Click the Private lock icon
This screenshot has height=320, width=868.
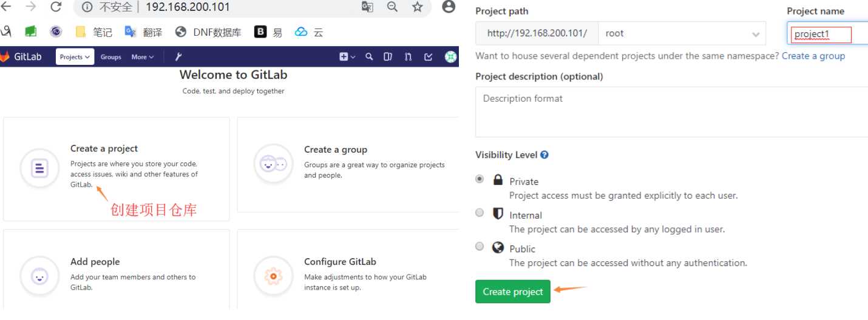pyautogui.click(x=498, y=180)
